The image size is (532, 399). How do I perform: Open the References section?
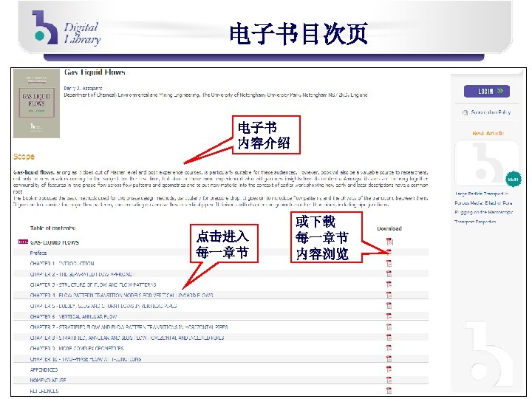(44, 391)
